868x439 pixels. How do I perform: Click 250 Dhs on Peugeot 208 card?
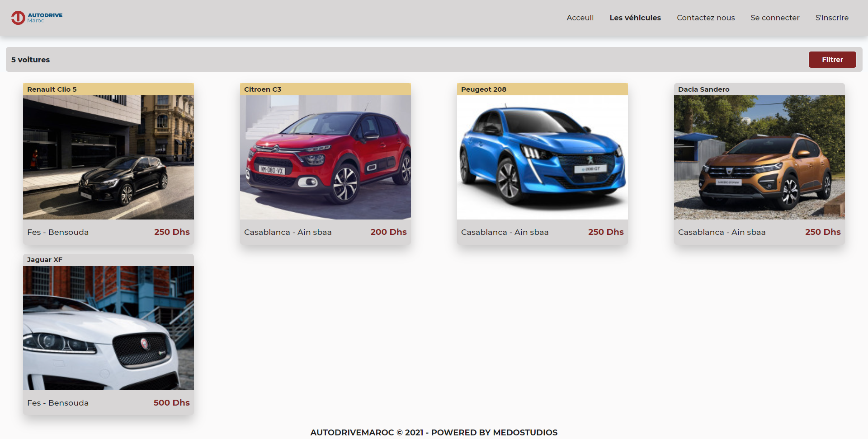[606, 232]
